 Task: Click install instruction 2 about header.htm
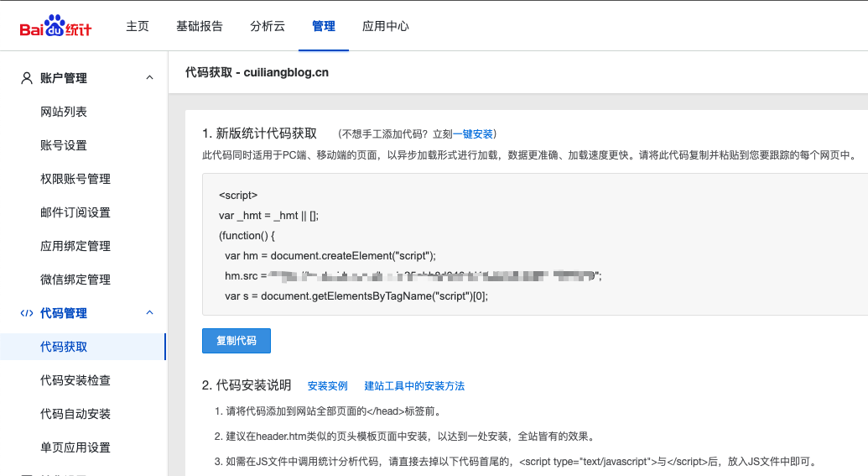pos(406,436)
